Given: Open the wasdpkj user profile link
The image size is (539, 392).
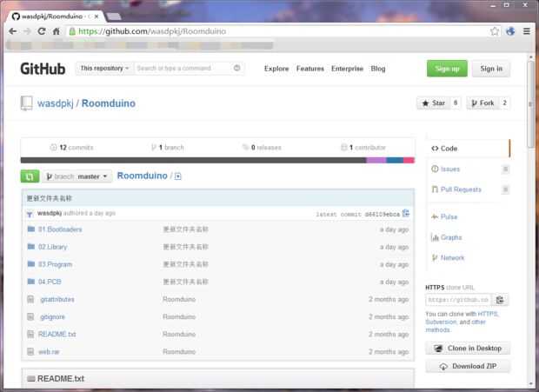Looking at the screenshot, I should [x=56, y=103].
